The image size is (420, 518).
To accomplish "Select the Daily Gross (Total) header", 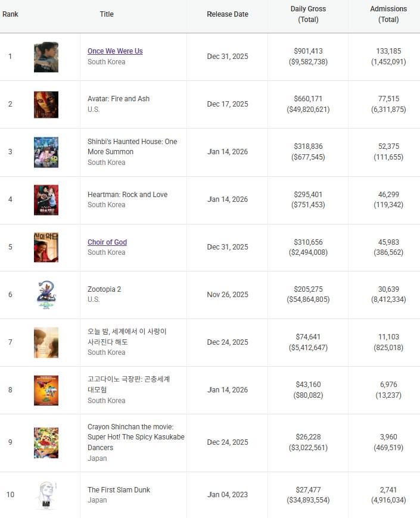I will [x=308, y=14].
